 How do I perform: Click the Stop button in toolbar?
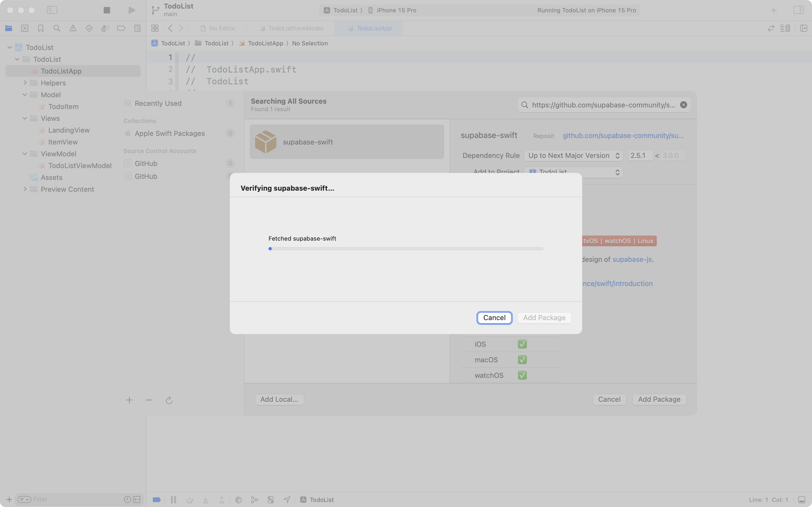(x=107, y=10)
